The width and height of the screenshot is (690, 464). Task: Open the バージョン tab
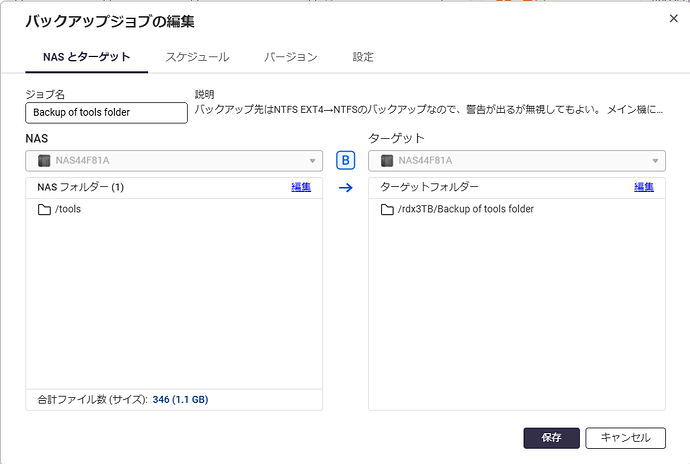click(290, 57)
